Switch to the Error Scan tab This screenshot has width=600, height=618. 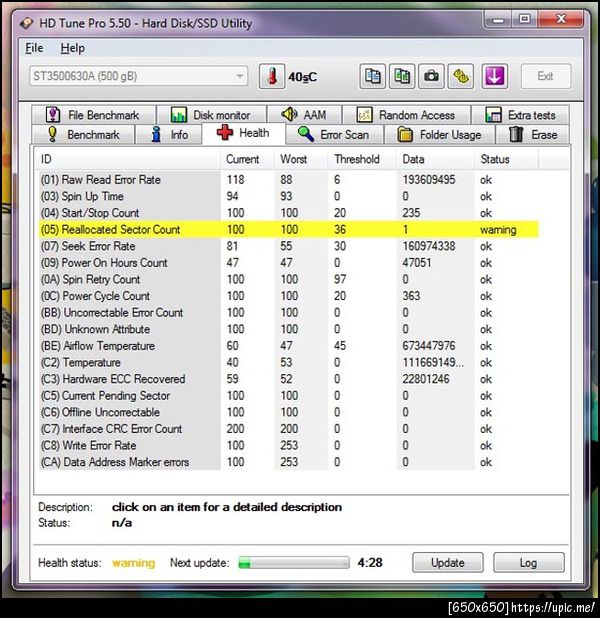(x=334, y=135)
